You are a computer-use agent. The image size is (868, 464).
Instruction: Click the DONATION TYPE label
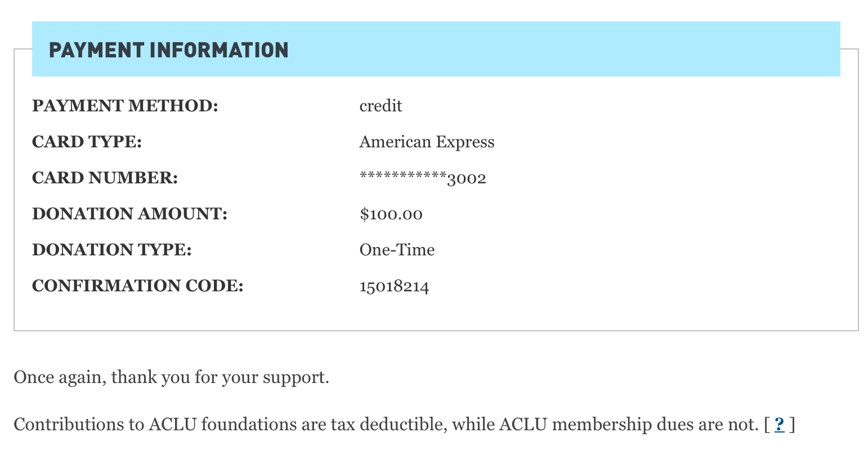(x=112, y=250)
